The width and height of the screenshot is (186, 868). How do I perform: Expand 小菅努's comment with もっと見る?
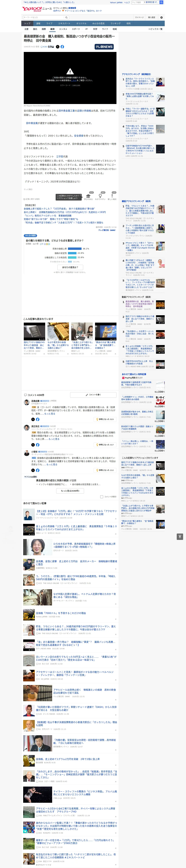52,464
